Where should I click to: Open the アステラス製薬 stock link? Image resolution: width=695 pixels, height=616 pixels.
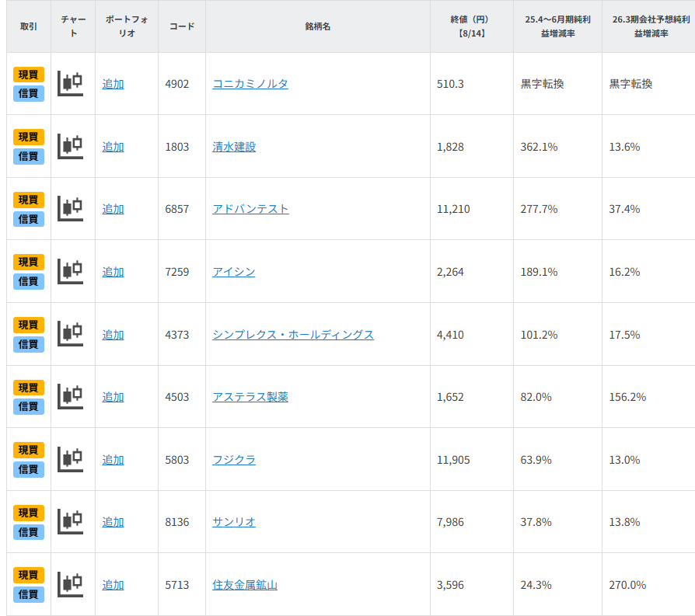tap(250, 397)
